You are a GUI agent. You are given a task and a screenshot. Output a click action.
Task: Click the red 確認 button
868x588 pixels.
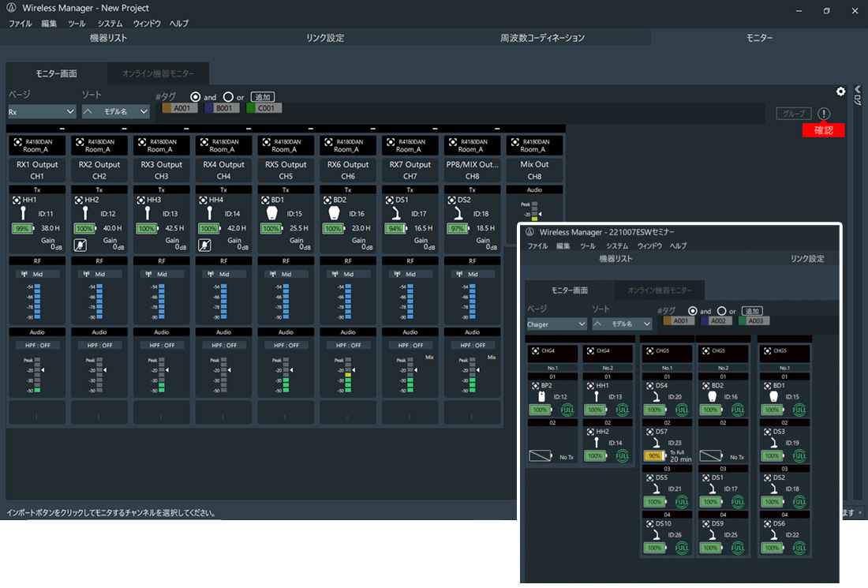click(823, 130)
